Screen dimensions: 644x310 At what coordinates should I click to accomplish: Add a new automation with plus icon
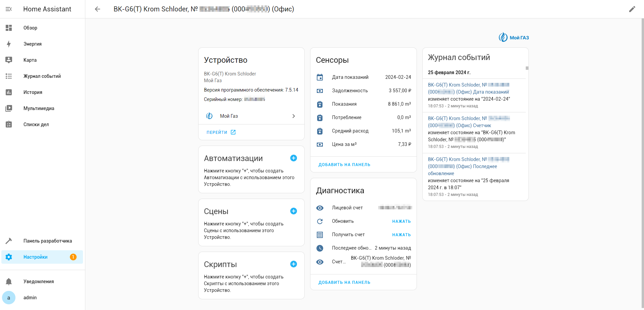point(294,158)
